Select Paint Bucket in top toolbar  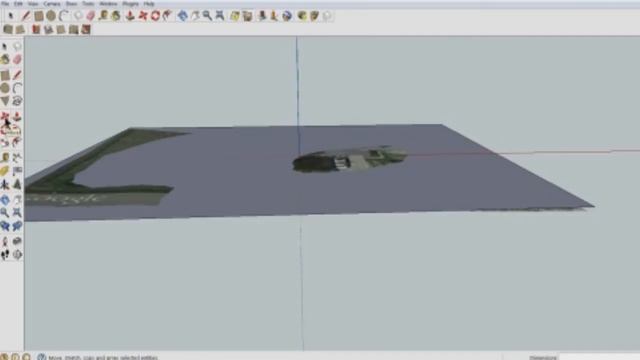[x=116, y=16]
